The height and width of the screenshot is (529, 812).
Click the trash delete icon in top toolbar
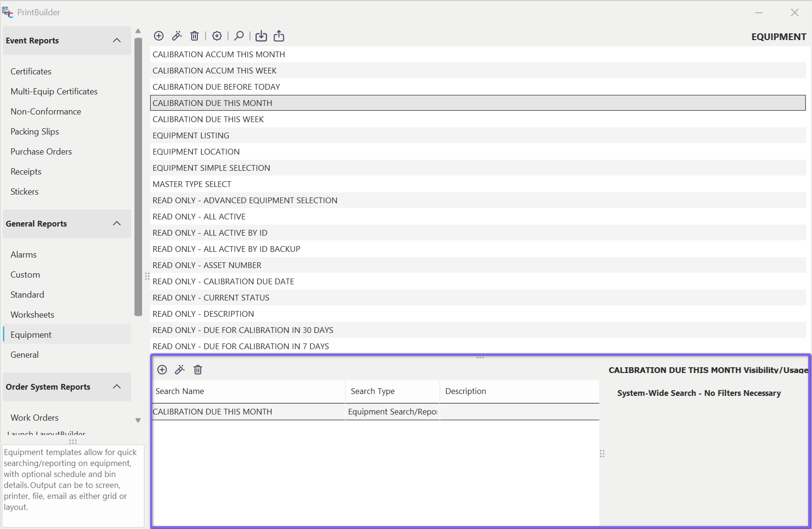click(195, 36)
